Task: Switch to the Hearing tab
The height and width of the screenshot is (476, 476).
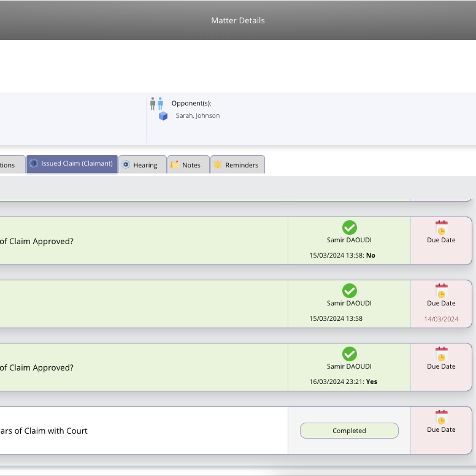Action: (142, 164)
